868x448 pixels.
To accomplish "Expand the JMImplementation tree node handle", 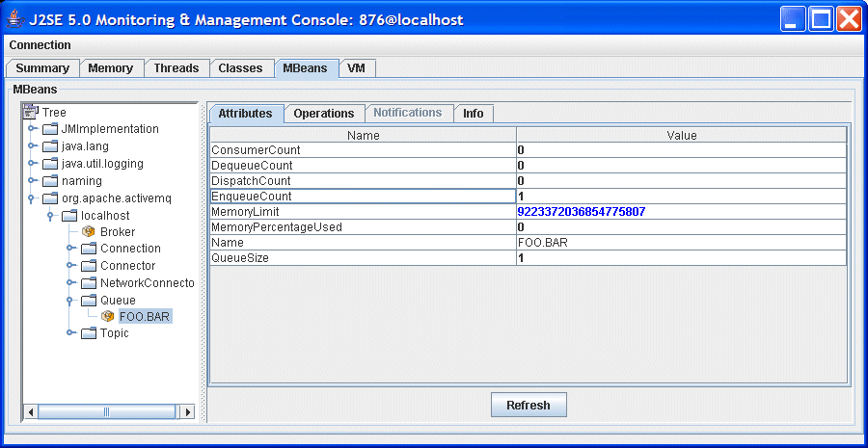I will point(33,129).
